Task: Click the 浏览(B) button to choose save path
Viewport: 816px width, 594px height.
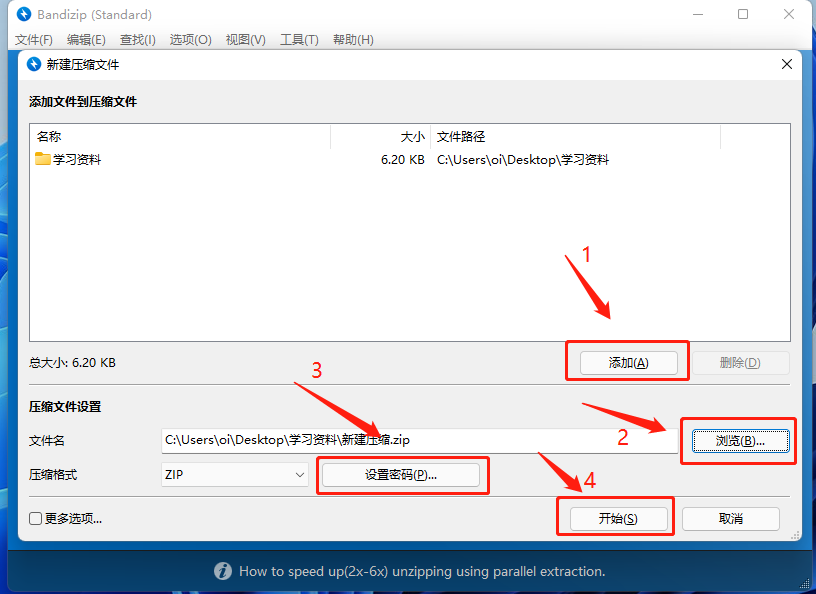Action: point(739,440)
